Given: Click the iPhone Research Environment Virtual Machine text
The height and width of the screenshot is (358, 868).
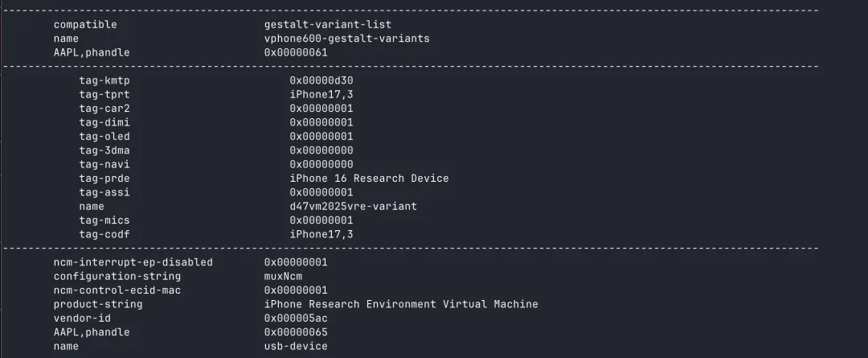Looking at the screenshot, I should 401,304.
